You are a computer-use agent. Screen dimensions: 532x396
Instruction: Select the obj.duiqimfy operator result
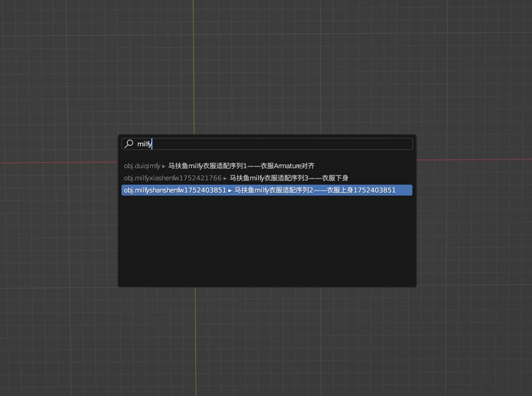coord(267,166)
